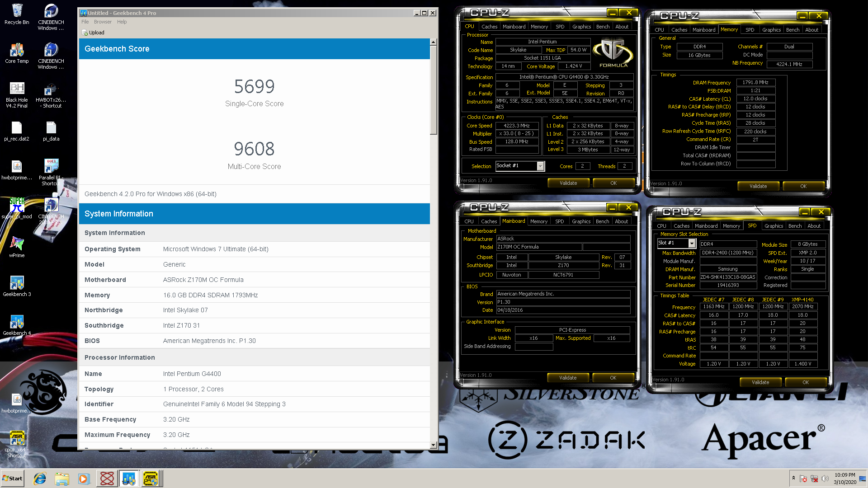This screenshot has width=868, height=488.
Task: Open the File menu in Geekbench
Action: coord(85,22)
